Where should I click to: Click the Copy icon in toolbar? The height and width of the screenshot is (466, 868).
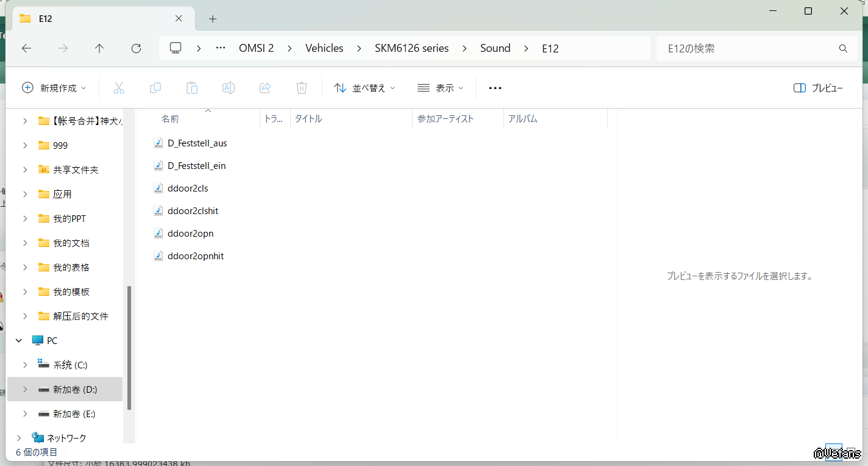pyautogui.click(x=155, y=88)
